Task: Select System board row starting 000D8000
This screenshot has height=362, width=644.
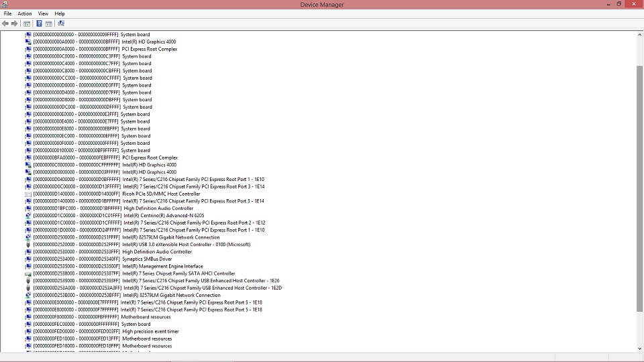Action: tap(93, 100)
